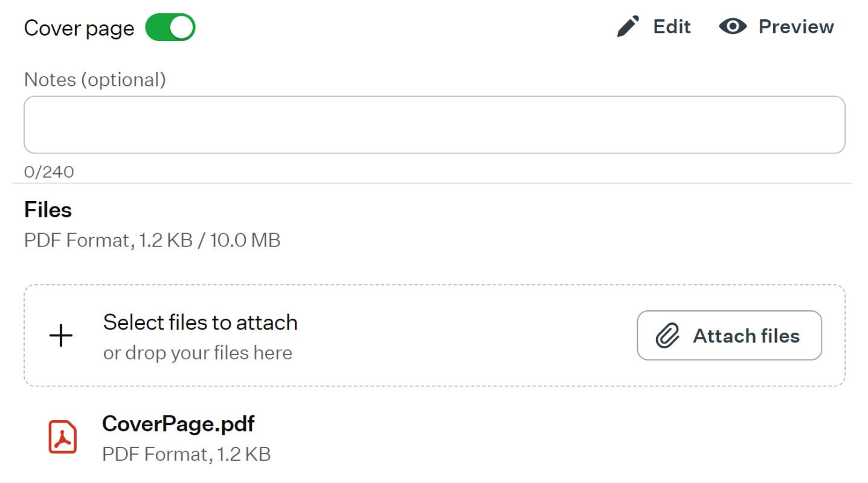Image resolution: width=868 pixels, height=483 pixels.
Task: Click the eye Preview icon
Action: coord(733,27)
